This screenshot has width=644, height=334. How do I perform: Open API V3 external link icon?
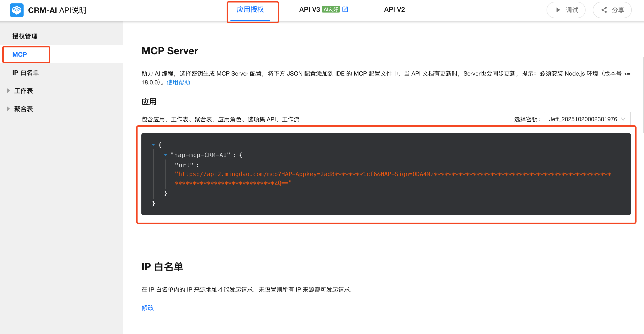[345, 10]
